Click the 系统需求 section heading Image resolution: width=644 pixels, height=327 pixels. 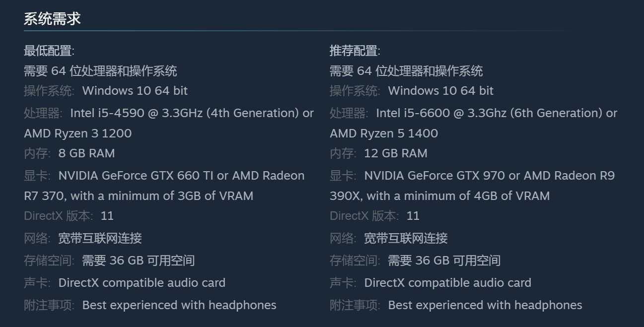(x=52, y=19)
